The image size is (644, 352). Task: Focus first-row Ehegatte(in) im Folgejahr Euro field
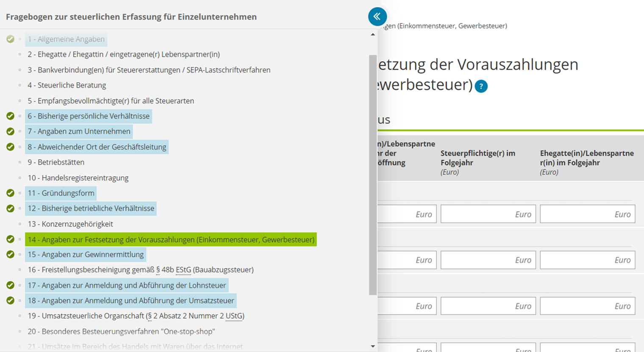588,214
